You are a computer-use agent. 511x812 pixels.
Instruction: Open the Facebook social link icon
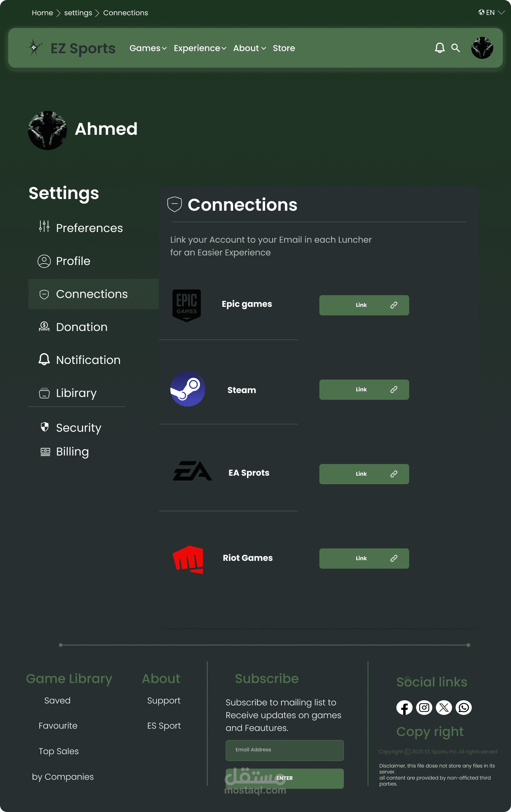coord(404,708)
